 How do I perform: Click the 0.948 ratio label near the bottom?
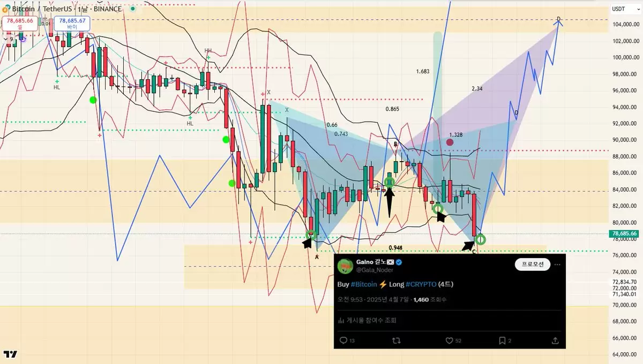(x=395, y=247)
